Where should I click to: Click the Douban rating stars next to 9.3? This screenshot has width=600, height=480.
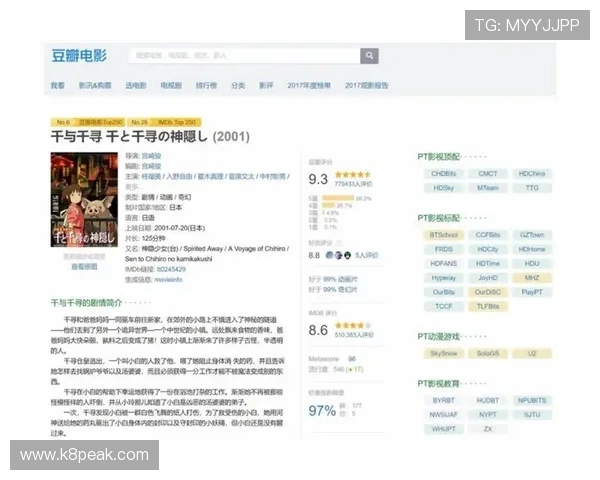(x=353, y=175)
